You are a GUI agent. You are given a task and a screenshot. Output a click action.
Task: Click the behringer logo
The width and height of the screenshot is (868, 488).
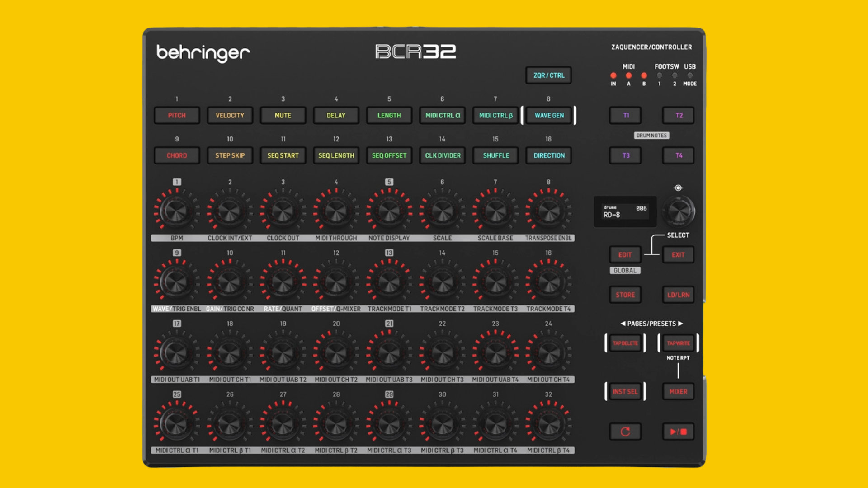pyautogui.click(x=203, y=53)
